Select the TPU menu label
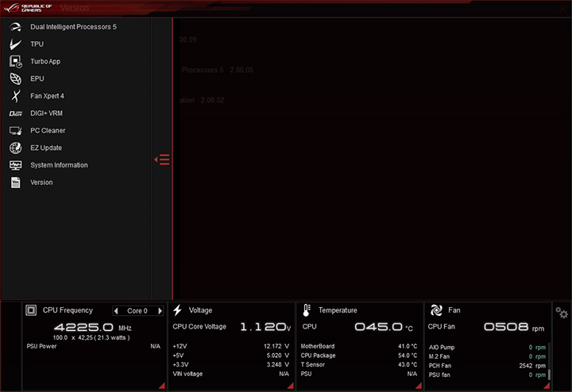 37,44
